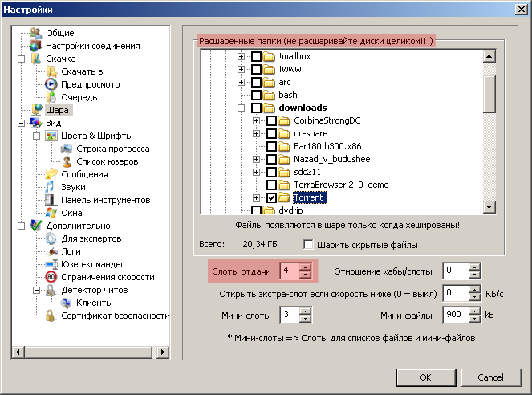Check the downloads folder checkbox
The height and width of the screenshot is (395, 532).
pos(256,108)
